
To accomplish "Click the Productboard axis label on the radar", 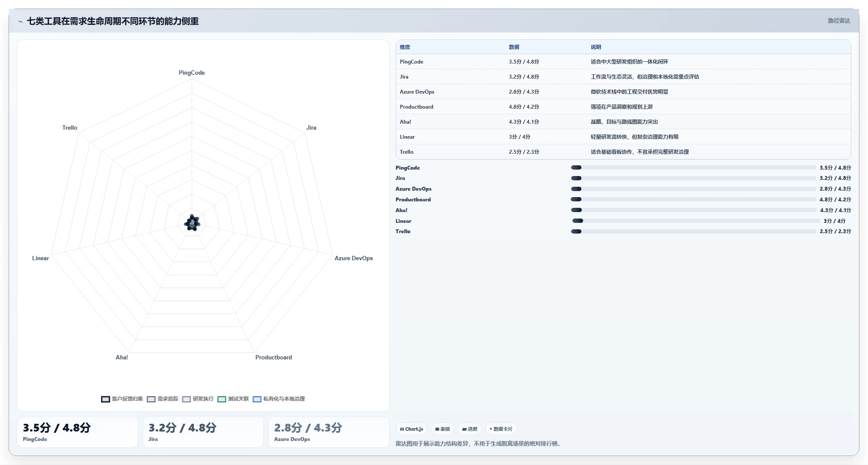I will tap(274, 358).
